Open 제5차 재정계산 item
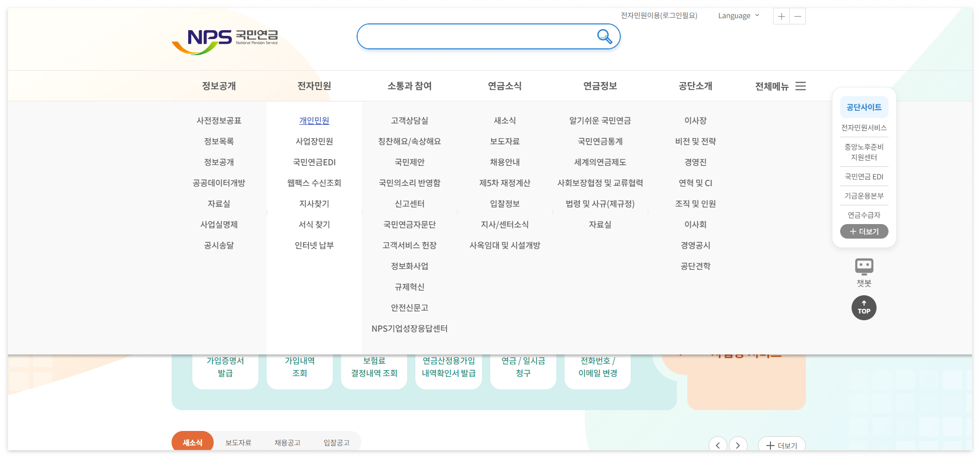 [x=505, y=183]
